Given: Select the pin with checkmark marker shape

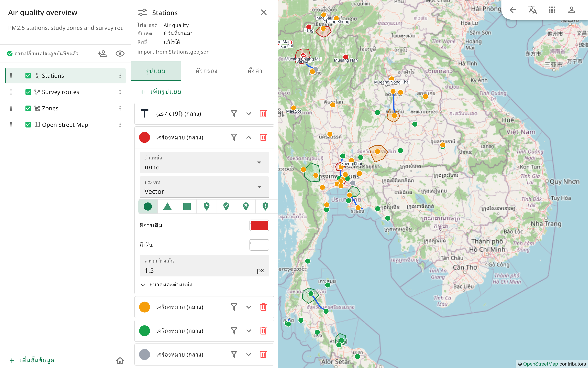Looking at the screenshot, I should (x=226, y=206).
